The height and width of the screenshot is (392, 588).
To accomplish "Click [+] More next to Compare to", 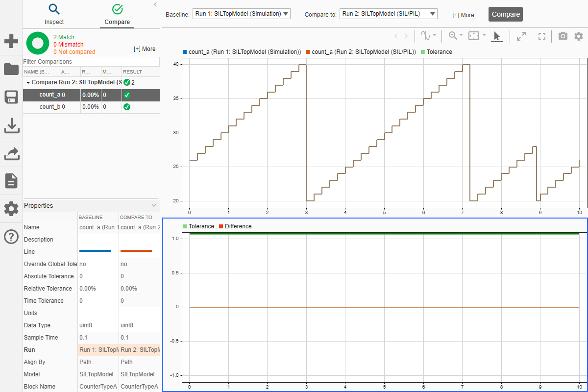I will coord(463,15).
